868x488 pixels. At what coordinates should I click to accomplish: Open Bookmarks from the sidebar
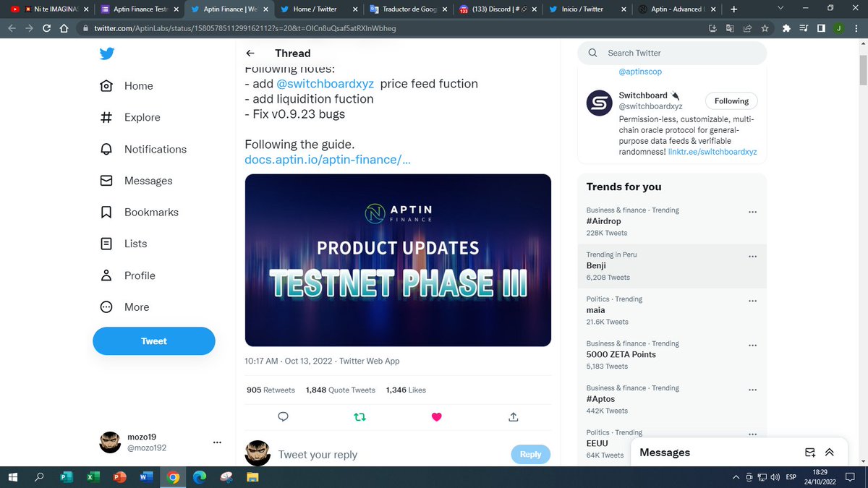[139, 212]
